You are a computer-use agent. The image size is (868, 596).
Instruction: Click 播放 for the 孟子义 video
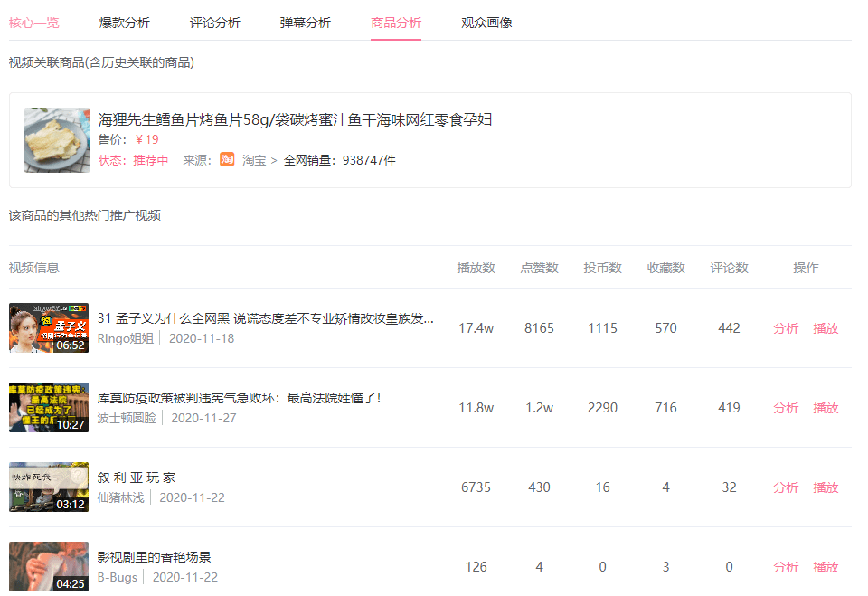tap(826, 328)
